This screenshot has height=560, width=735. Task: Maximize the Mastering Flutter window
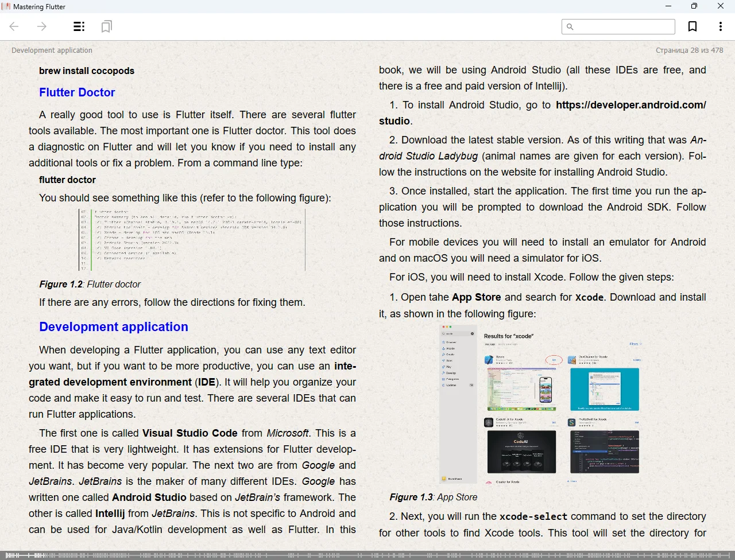[694, 6]
